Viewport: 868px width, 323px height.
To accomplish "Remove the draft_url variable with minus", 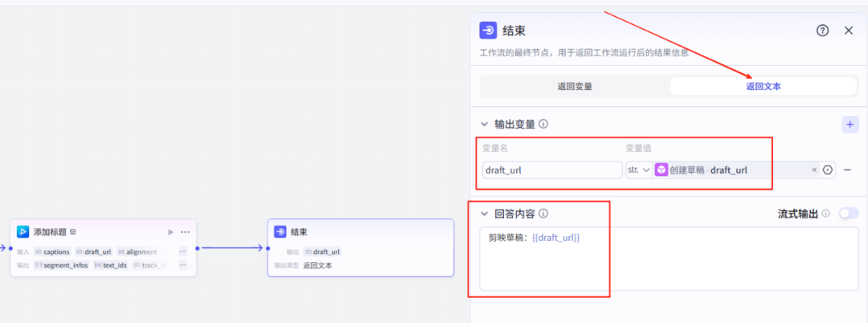I will 847,170.
